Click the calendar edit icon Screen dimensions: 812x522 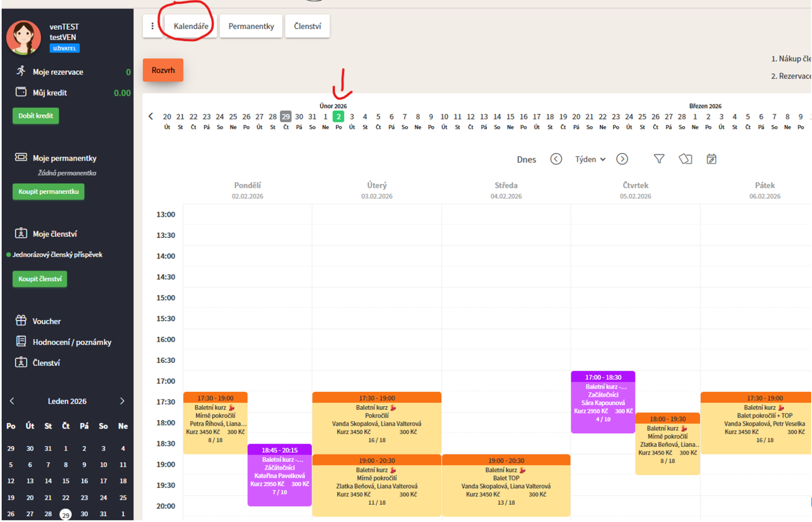[x=711, y=159]
